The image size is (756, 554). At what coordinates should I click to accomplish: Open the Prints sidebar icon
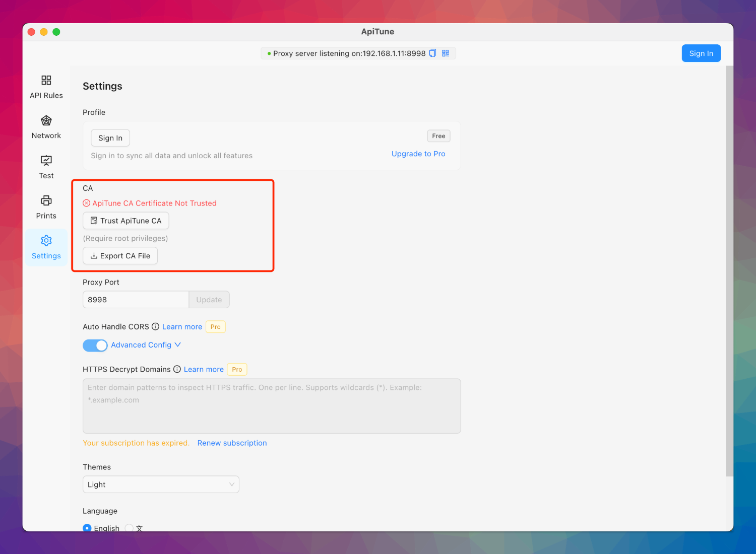tap(46, 201)
